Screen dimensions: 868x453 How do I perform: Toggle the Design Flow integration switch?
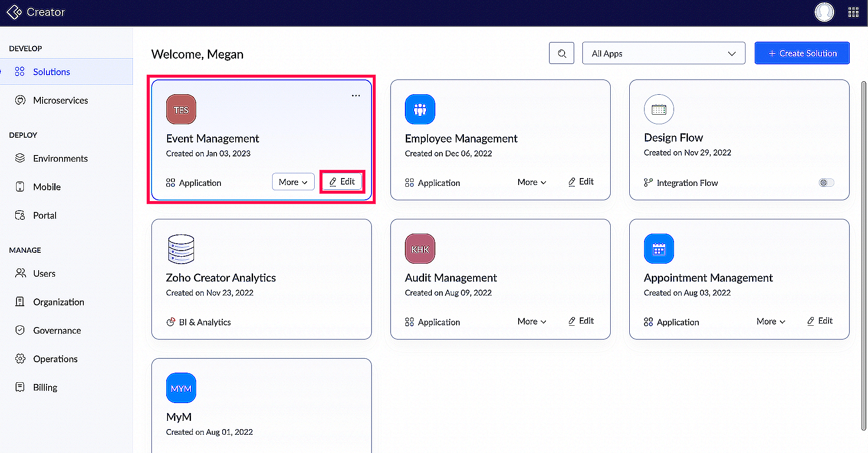tap(826, 182)
